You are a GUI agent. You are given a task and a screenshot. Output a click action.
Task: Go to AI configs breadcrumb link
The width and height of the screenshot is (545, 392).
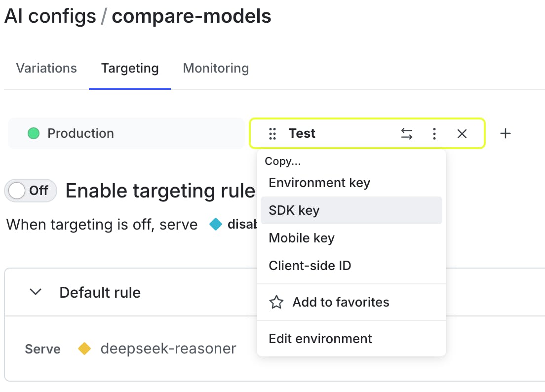coord(50,16)
